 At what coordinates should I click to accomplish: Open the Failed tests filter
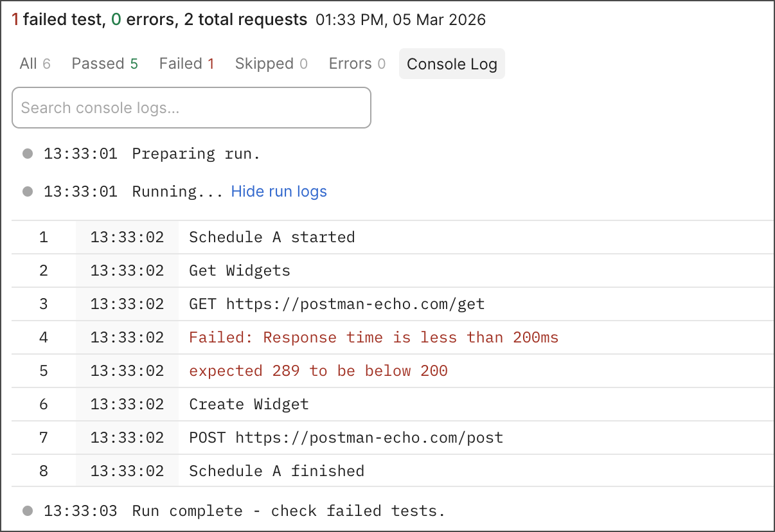coord(186,63)
